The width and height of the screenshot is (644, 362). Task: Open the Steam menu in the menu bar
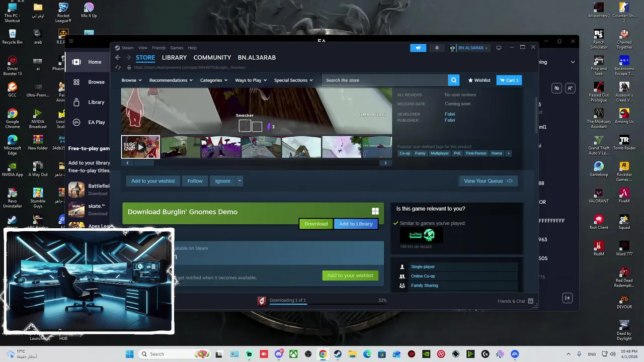[x=127, y=48]
